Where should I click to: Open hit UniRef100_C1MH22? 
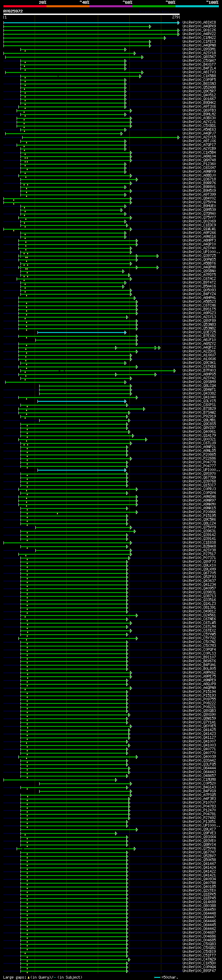click(199, 38)
